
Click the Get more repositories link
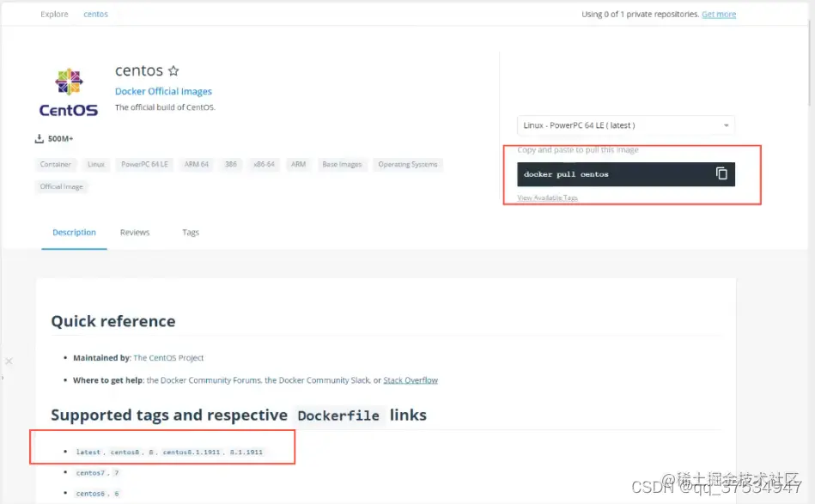click(719, 14)
